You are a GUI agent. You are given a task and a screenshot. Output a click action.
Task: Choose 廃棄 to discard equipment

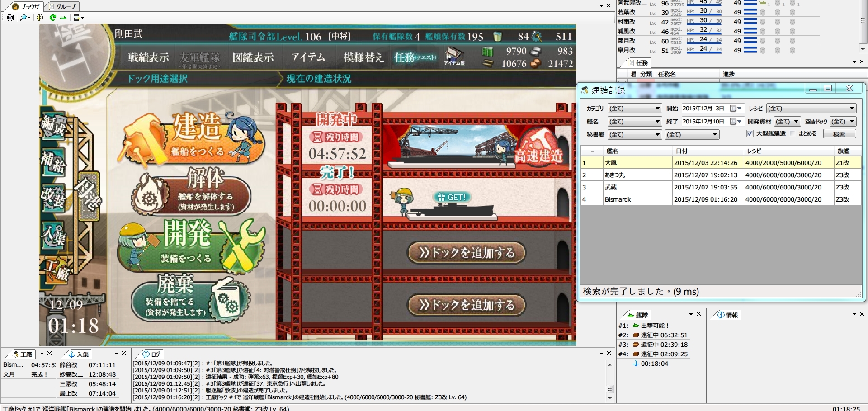[x=191, y=298]
